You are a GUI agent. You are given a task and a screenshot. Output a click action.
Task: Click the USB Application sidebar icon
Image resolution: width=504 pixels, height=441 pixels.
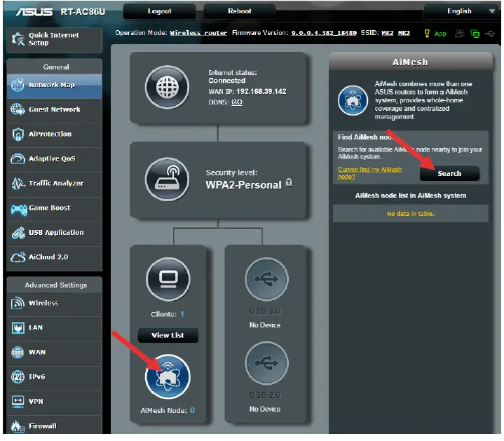tap(18, 233)
